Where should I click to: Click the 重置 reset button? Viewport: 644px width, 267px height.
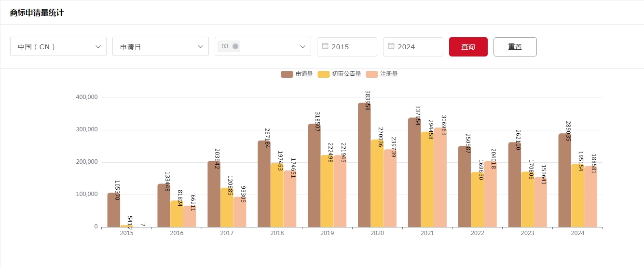pos(515,47)
